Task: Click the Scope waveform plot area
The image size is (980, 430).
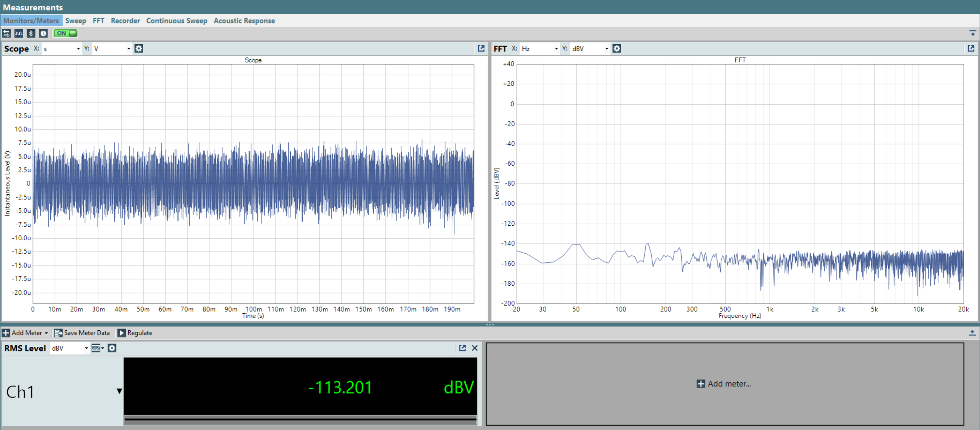Action: point(253,184)
